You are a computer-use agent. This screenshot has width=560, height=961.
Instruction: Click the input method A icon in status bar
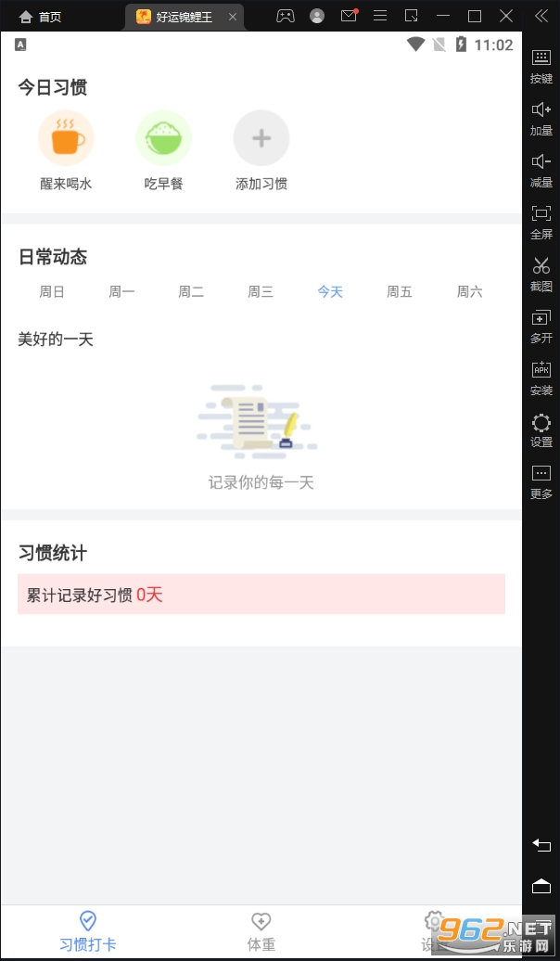[x=20, y=45]
